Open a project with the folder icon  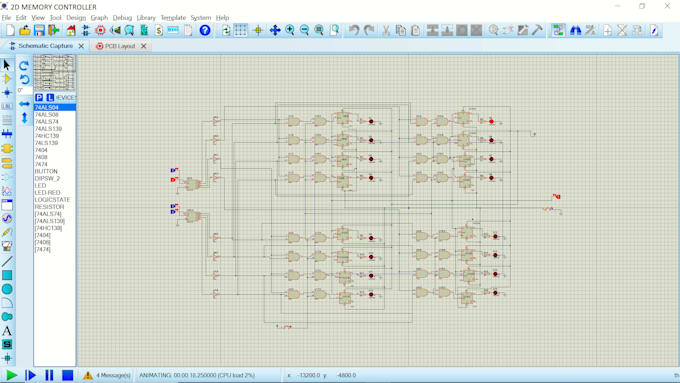[x=25, y=30]
